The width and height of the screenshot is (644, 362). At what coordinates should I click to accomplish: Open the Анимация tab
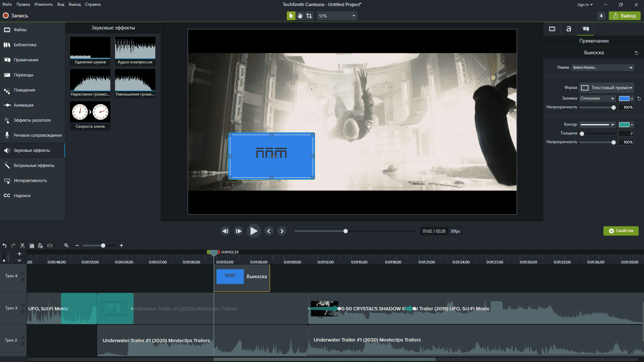pos(32,105)
